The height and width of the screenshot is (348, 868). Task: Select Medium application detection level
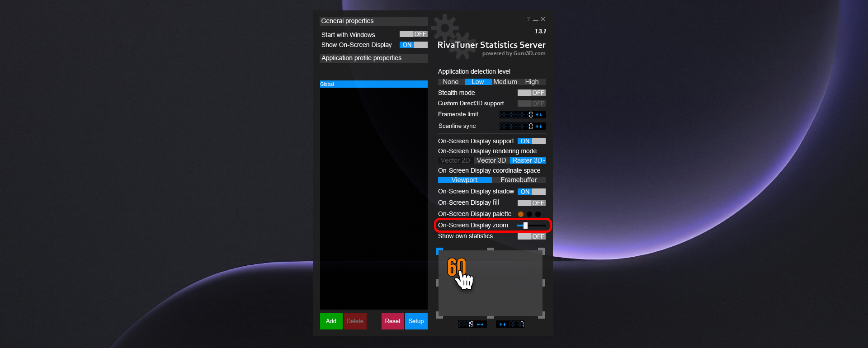505,82
